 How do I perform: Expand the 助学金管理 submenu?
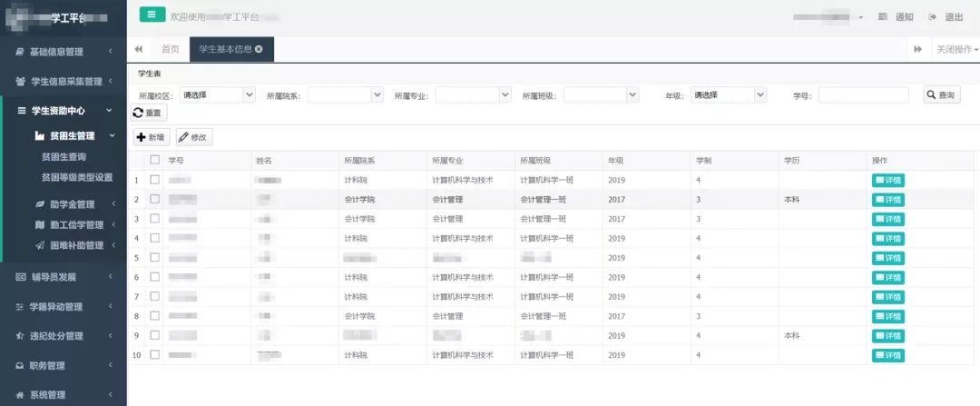[75, 204]
